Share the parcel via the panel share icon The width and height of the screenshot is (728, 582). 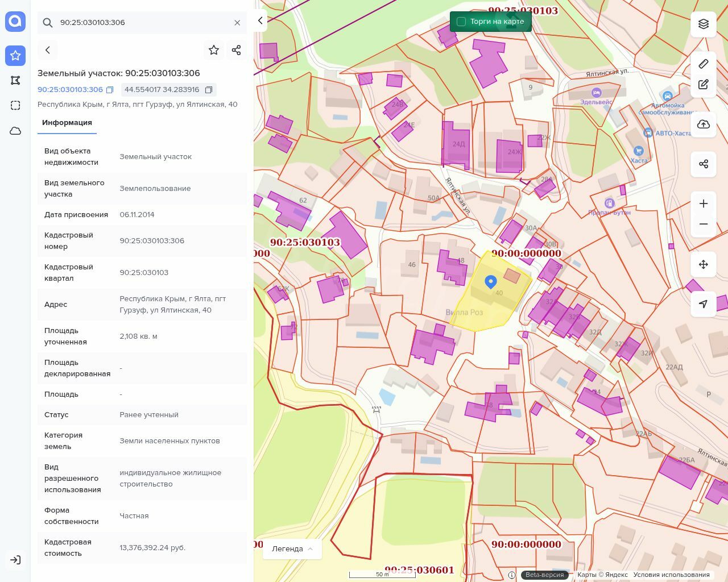pyautogui.click(x=237, y=50)
